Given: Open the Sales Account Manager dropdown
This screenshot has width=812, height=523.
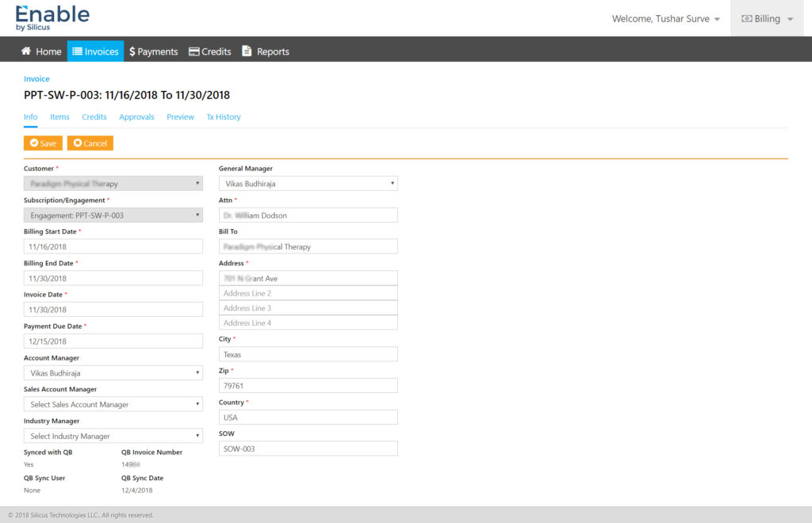Looking at the screenshot, I should [x=113, y=405].
